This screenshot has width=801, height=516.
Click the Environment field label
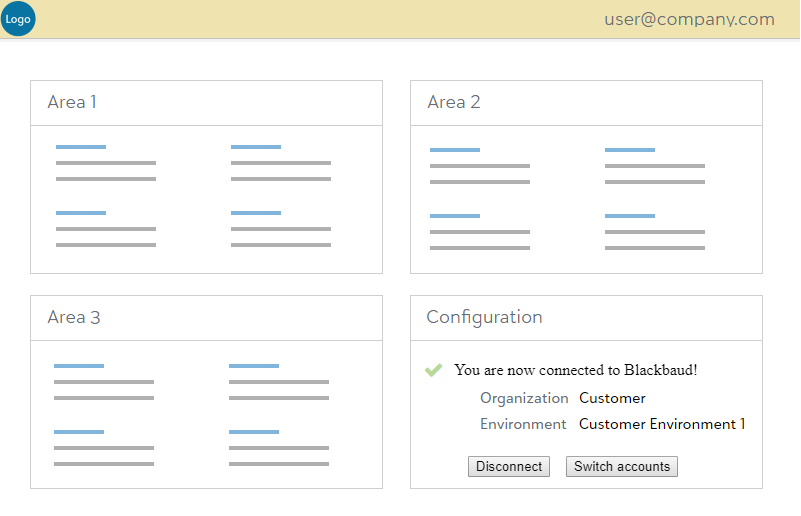point(523,424)
